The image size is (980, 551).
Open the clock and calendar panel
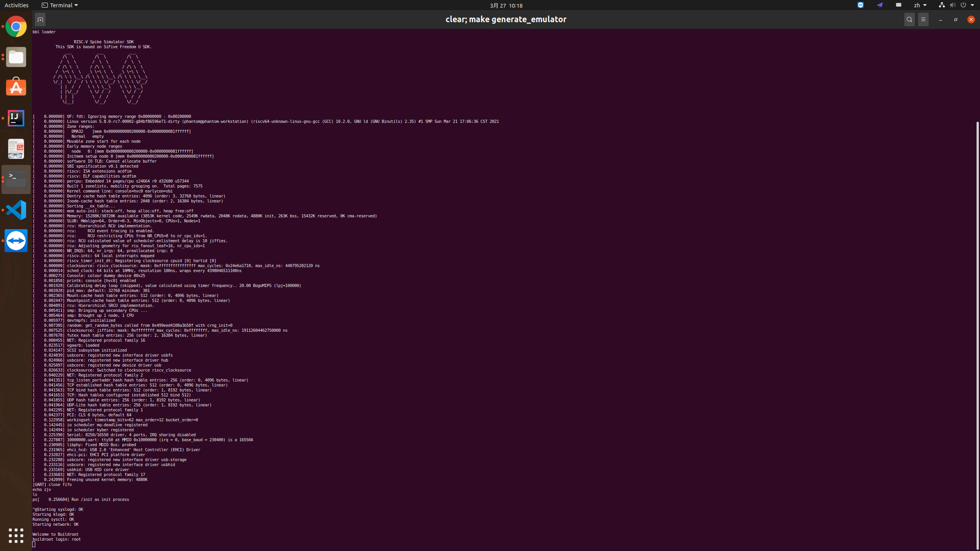point(506,5)
